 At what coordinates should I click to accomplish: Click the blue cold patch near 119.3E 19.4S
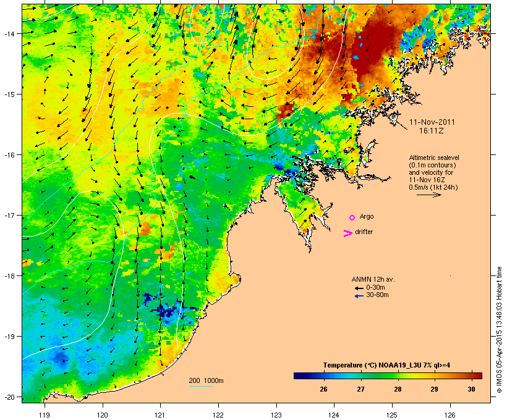pyautogui.click(x=61, y=358)
